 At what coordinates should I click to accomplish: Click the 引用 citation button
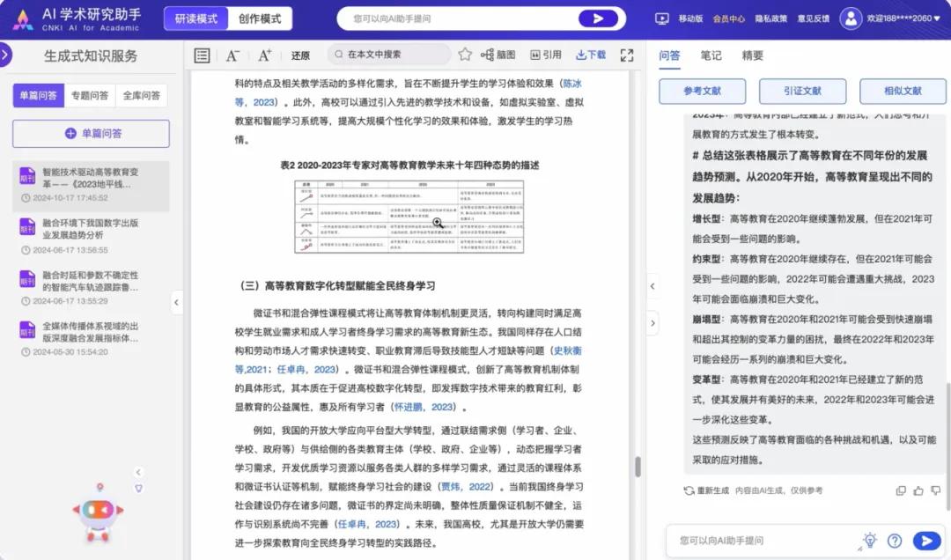tap(546, 55)
